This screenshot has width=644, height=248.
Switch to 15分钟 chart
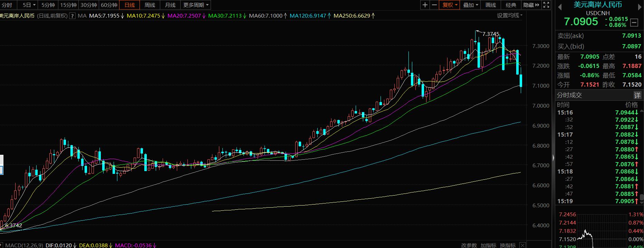(68, 5)
